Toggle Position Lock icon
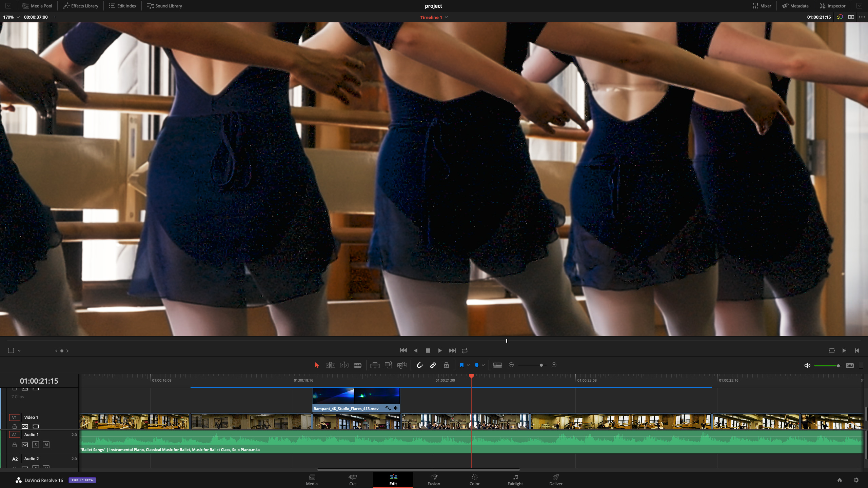The height and width of the screenshot is (488, 868). pyautogui.click(x=446, y=365)
